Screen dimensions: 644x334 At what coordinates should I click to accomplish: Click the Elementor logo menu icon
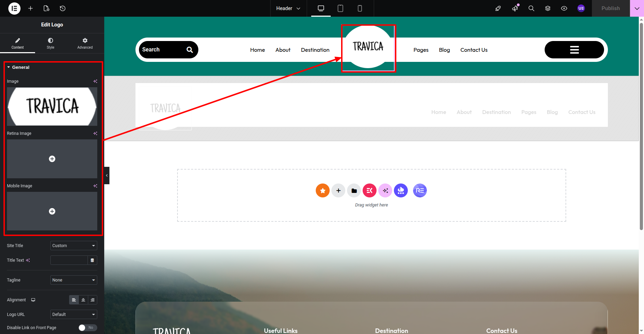(14, 8)
